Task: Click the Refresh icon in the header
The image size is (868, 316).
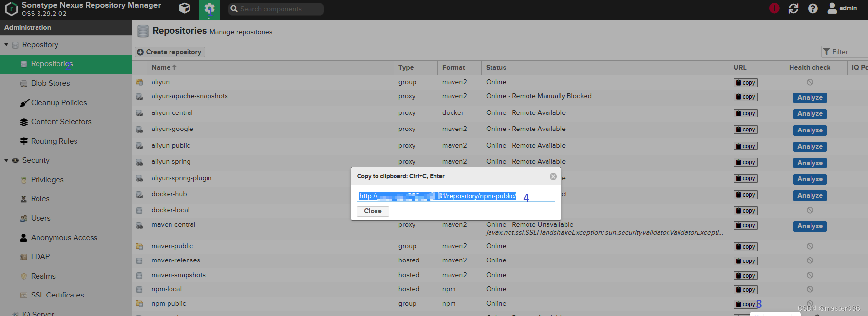Action: [793, 8]
